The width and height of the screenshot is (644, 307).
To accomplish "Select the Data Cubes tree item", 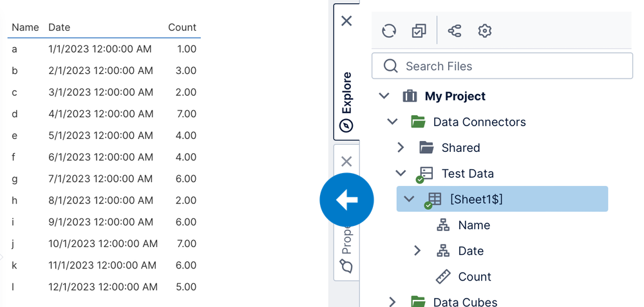I will 465,302.
